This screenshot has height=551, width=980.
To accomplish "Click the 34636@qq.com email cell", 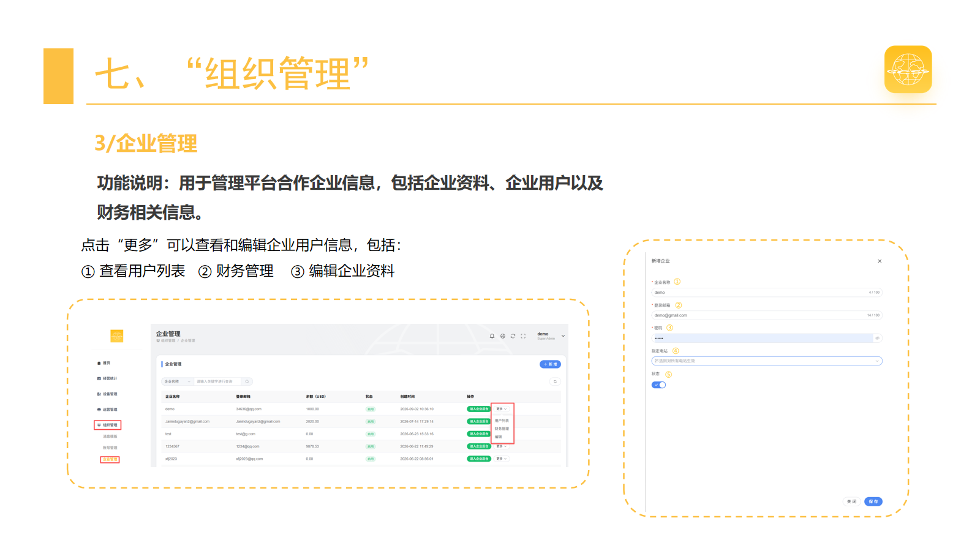I will pos(249,409).
